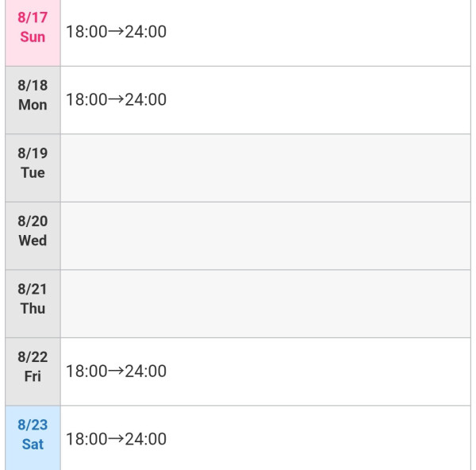Click the 'Sun' weekday label
The width and height of the screenshot is (476, 470).
[33, 37]
